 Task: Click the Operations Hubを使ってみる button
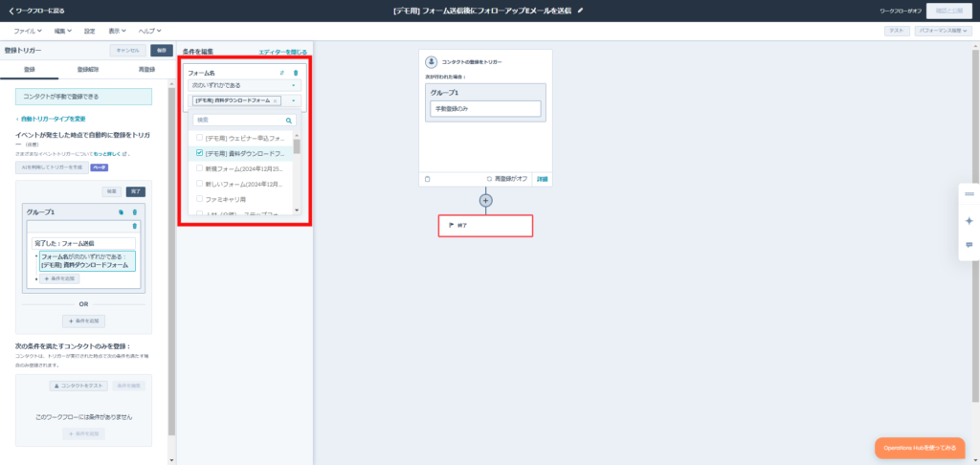click(920, 448)
